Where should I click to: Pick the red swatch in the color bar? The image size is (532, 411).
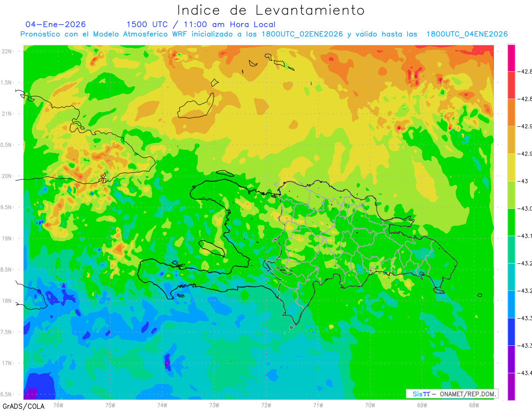511,85
